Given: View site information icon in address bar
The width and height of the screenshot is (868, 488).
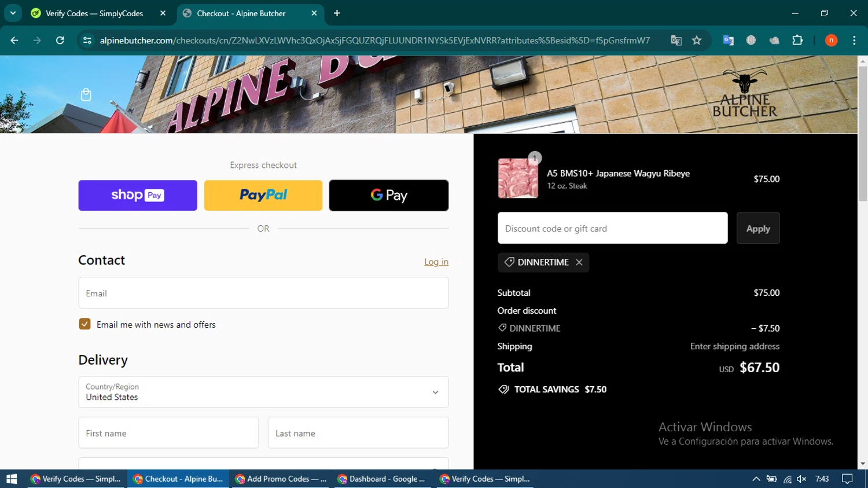Looking at the screenshot, I should (x=87, y=40).
